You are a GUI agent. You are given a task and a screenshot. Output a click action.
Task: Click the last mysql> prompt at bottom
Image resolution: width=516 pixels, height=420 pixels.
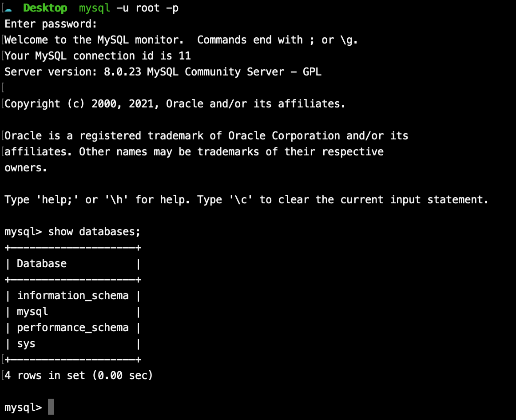[23, 408]
